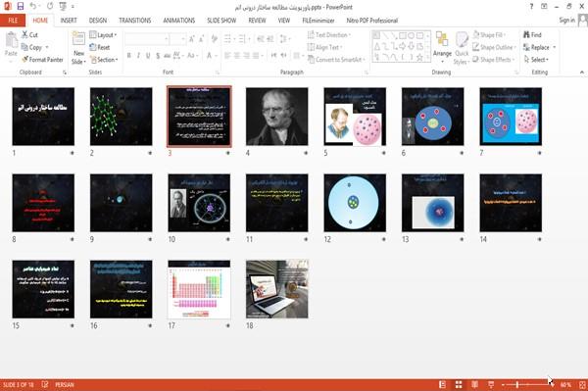Open the Layout dropdown
The width and height of the screenshot is (588, 391).
coord(103,35)
